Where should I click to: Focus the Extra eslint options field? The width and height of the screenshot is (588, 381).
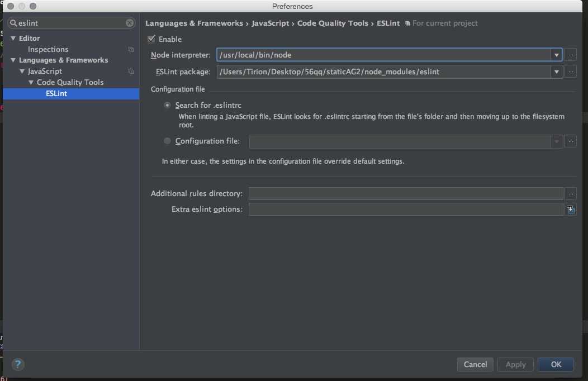point(406,209)
